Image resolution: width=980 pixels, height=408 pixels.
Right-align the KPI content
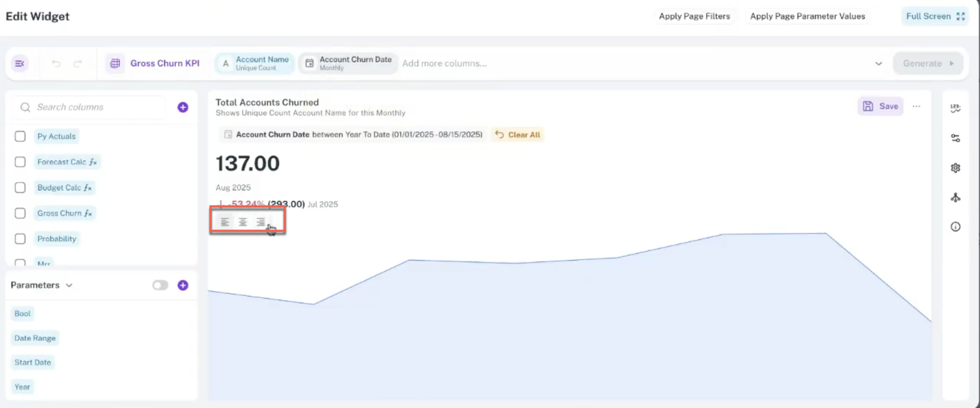(261, 222)
